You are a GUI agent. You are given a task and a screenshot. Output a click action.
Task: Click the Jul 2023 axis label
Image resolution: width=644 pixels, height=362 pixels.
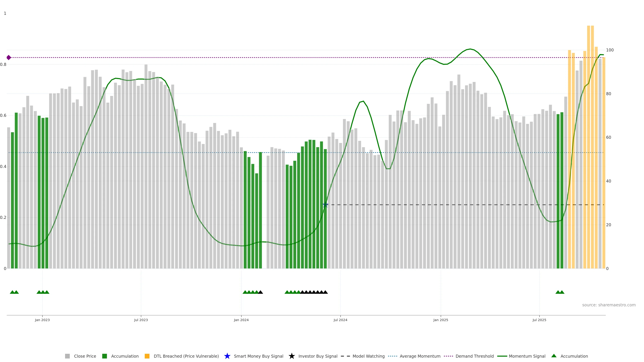coord(141,320)
